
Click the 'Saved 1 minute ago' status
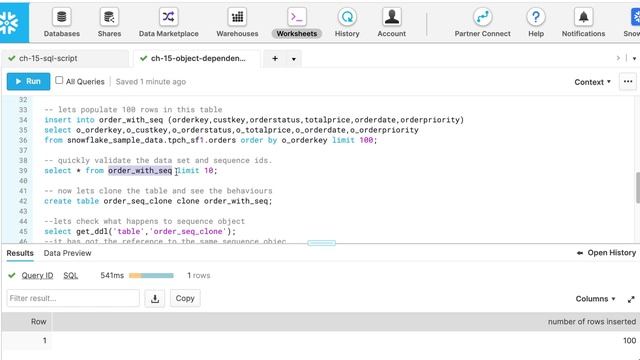tap(151, 82)
